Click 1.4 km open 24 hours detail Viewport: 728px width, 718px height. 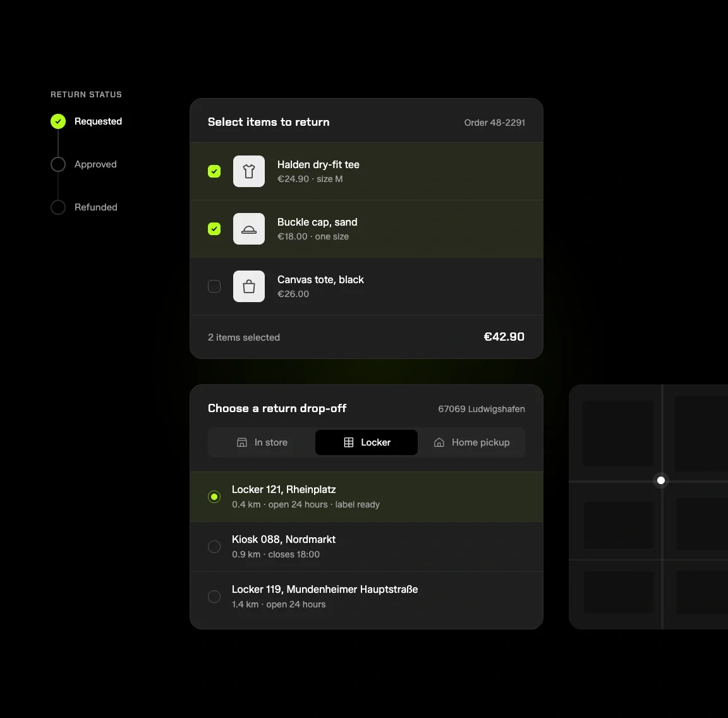pos(279,604)
